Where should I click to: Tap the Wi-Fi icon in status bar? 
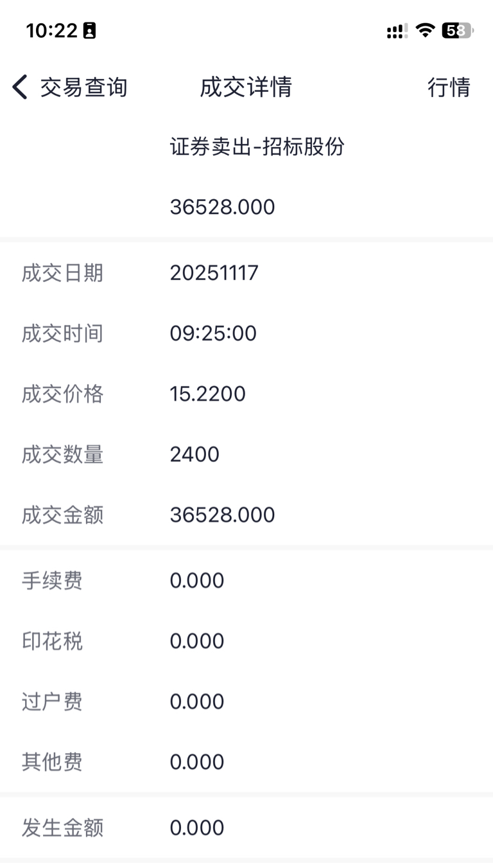click(424, 30)
